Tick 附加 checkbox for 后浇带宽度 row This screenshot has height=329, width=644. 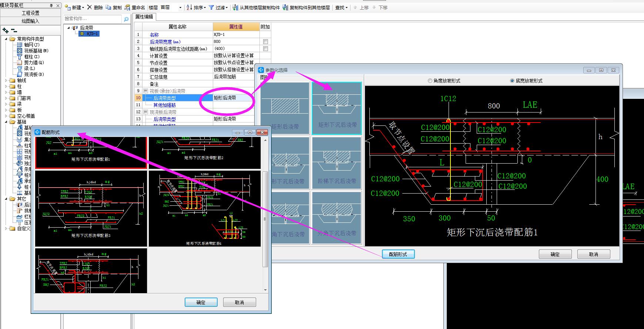pos(265,41)
